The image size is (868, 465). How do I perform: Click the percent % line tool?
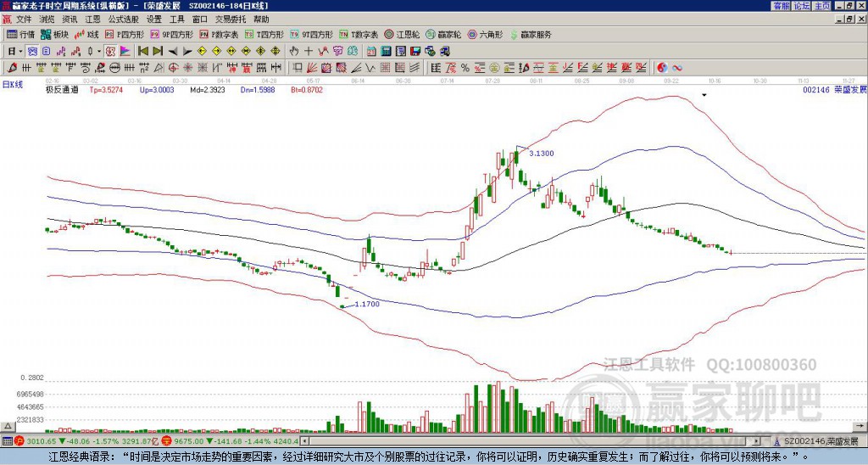pyautogui.click(x=465, y=68)
